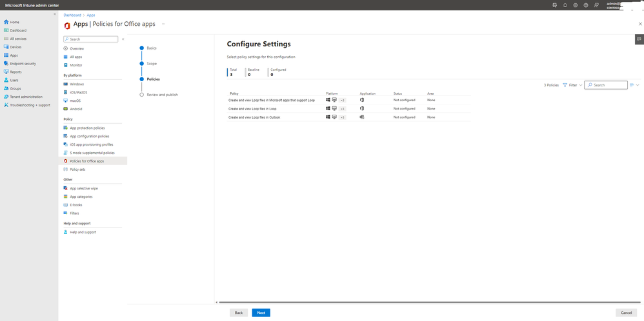Screen dimensions: 644x321
Task: Open All services in left navigation
Action: point(15,39)
